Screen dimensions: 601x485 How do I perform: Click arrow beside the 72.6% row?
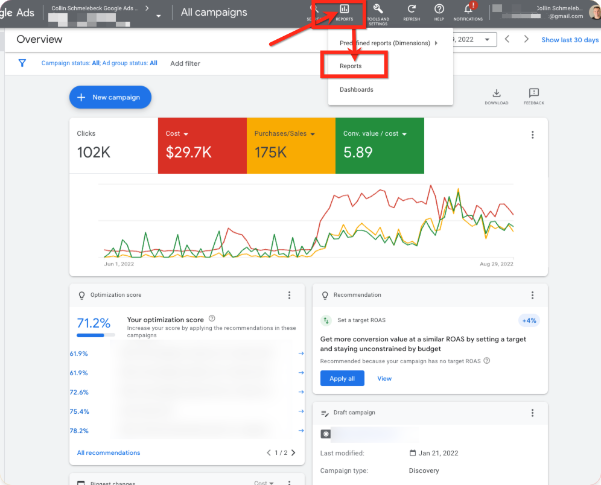tap(301, 392)
